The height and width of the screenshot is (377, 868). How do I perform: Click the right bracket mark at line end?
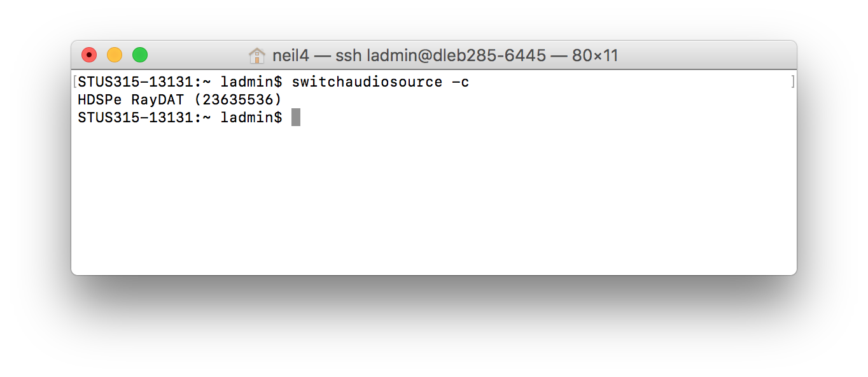coord(792,82)
